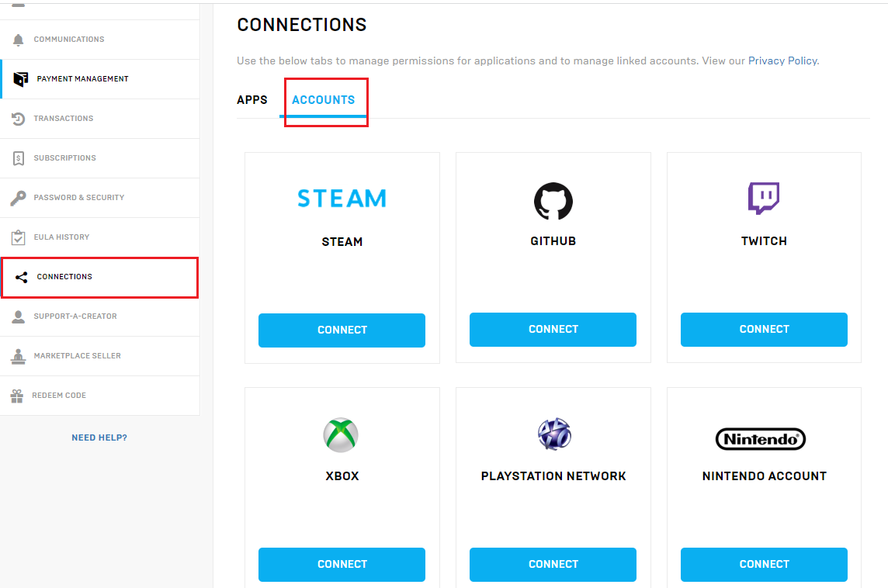Click the GitHub octocat logo

(x=553, y=201)
